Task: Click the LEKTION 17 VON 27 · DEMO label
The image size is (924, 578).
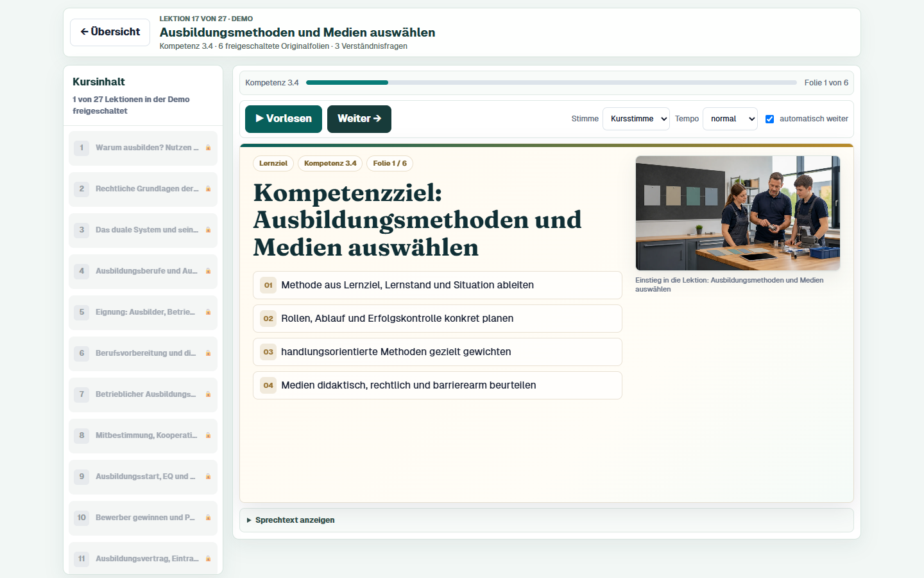Action: pos(206,19)
